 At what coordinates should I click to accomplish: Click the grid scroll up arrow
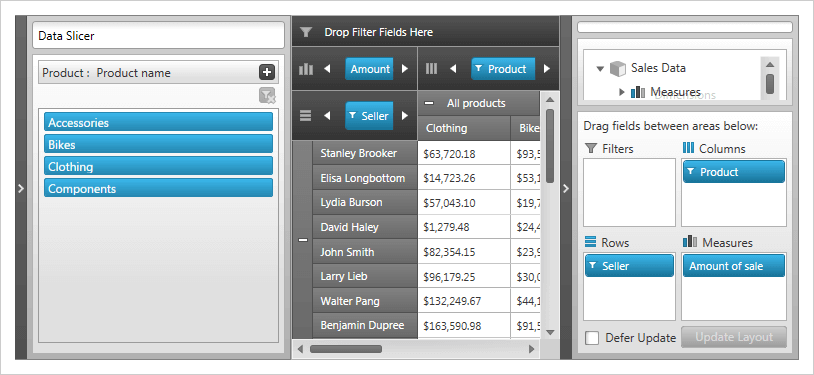550,99
